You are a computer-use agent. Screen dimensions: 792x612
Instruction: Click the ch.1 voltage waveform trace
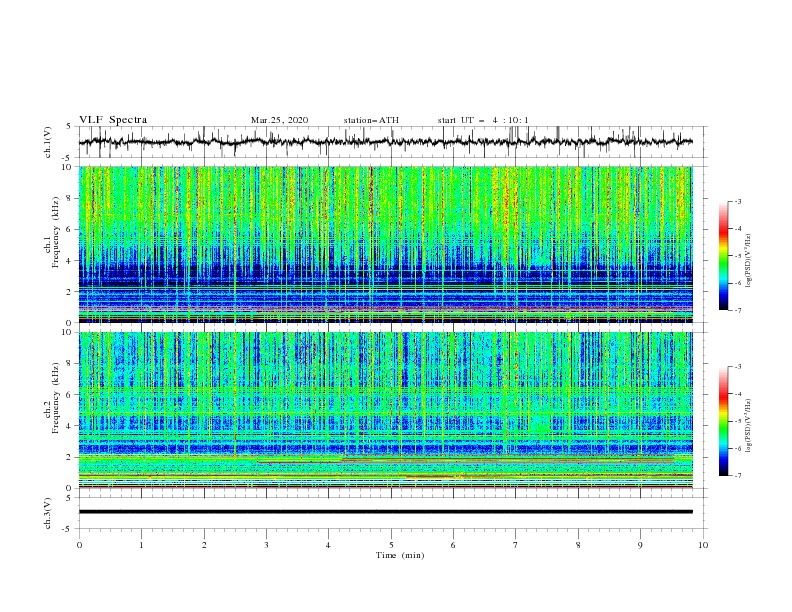coord(385,142)
